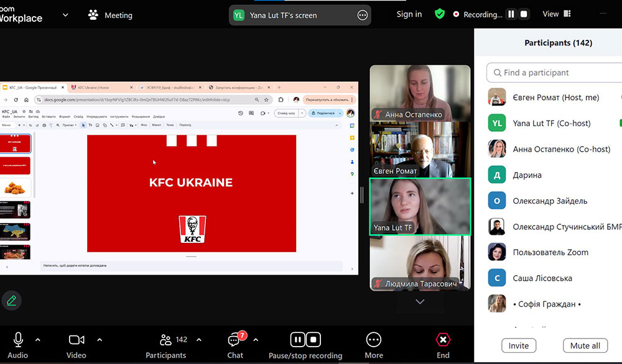Click Yana Lut TF's highlighted video tile
The height and width of the screenshot is (364, 622).
[420, 206]
